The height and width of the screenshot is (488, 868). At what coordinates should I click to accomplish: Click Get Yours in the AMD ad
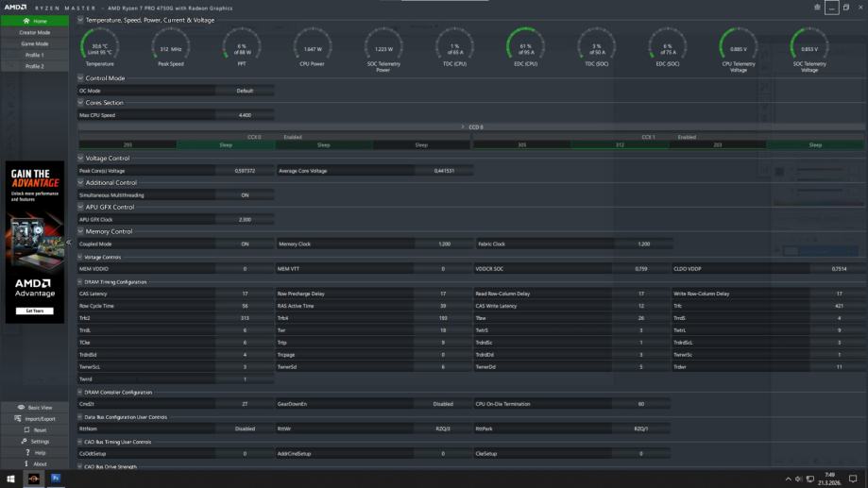coord(34,311)
